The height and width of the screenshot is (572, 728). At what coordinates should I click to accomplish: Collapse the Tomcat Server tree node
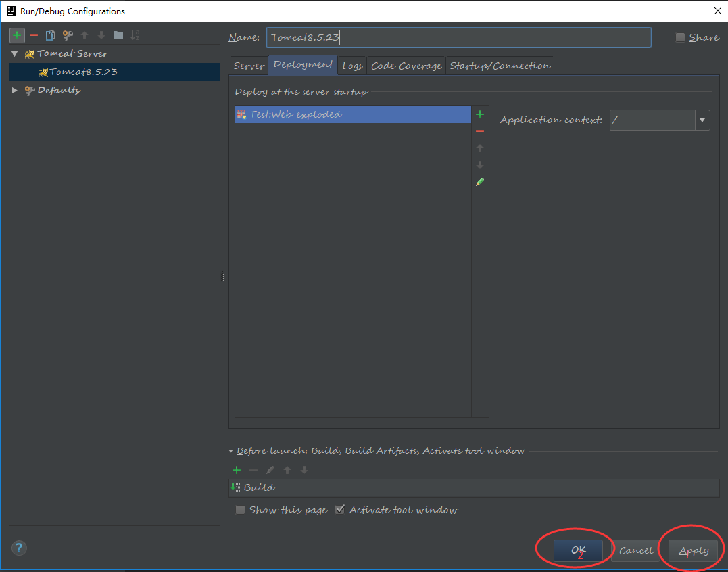click(x=15, y=54)
